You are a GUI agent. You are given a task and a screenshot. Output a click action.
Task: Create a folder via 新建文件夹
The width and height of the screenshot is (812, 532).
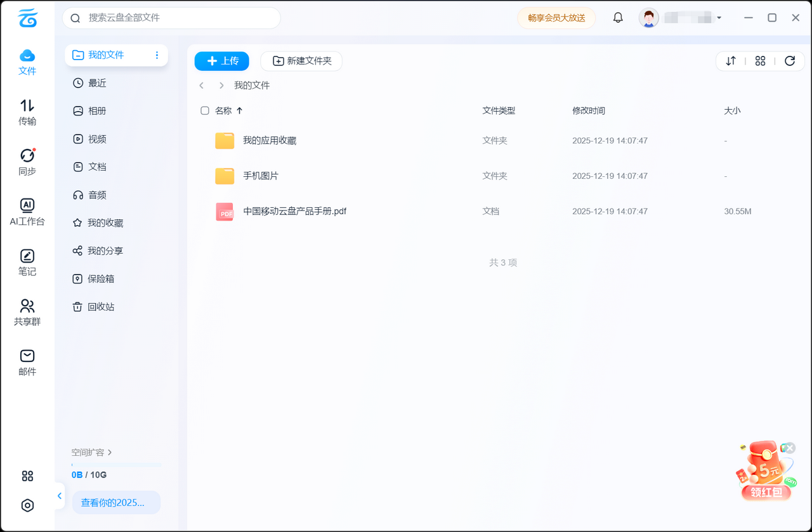[x=301, y=61]
